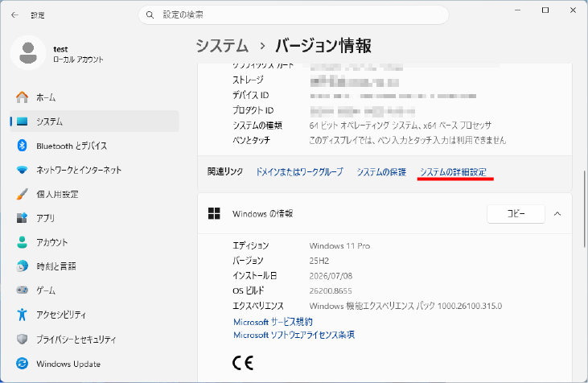Minimize the 設定 window
This screenshot has height=383, width=588.
[518, 10]
